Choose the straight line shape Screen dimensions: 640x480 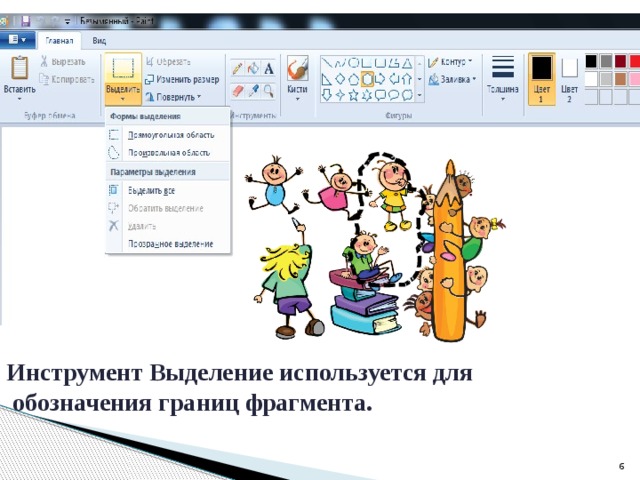(x=327, y=63)
